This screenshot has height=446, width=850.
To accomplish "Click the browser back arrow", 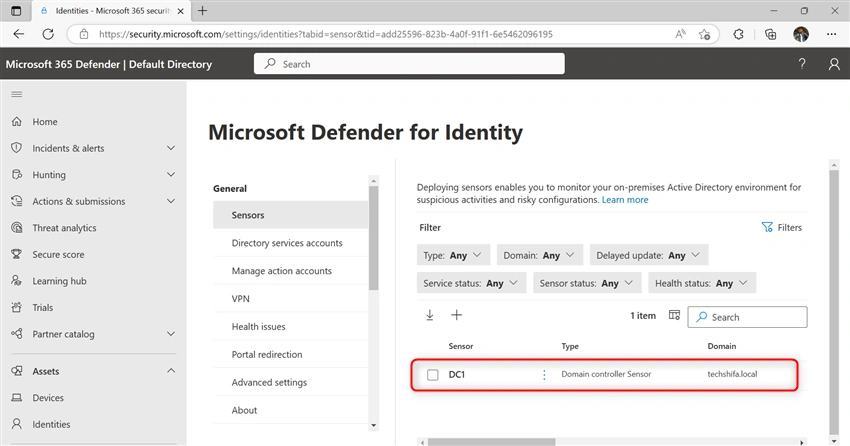I will coord(19,34).
